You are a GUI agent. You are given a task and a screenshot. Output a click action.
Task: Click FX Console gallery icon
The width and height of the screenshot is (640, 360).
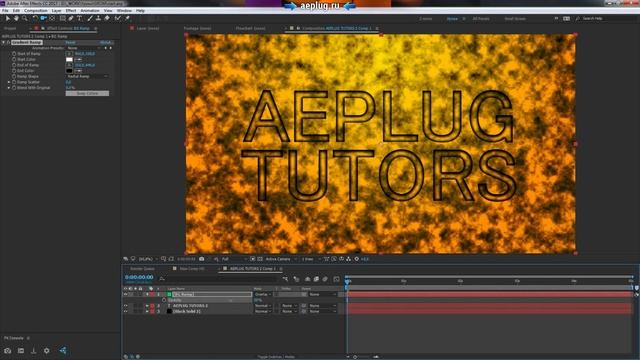[x=21, y=351]
